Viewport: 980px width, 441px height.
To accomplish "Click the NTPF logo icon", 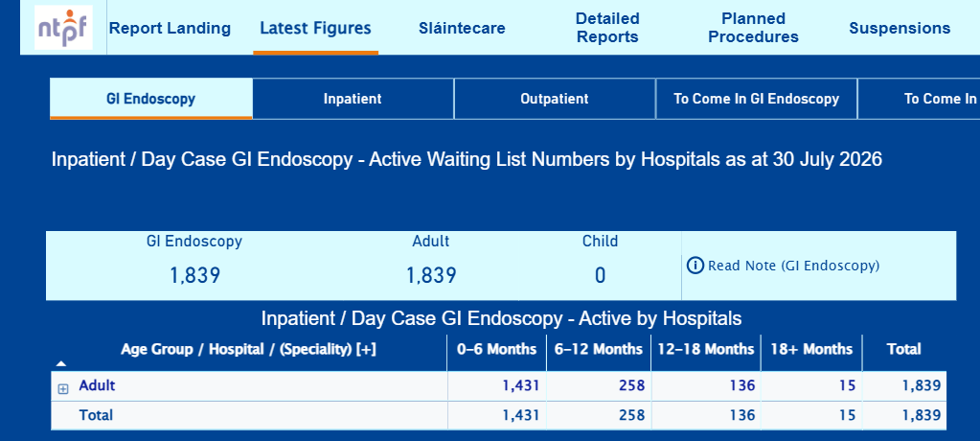I will tap(64, 28).
